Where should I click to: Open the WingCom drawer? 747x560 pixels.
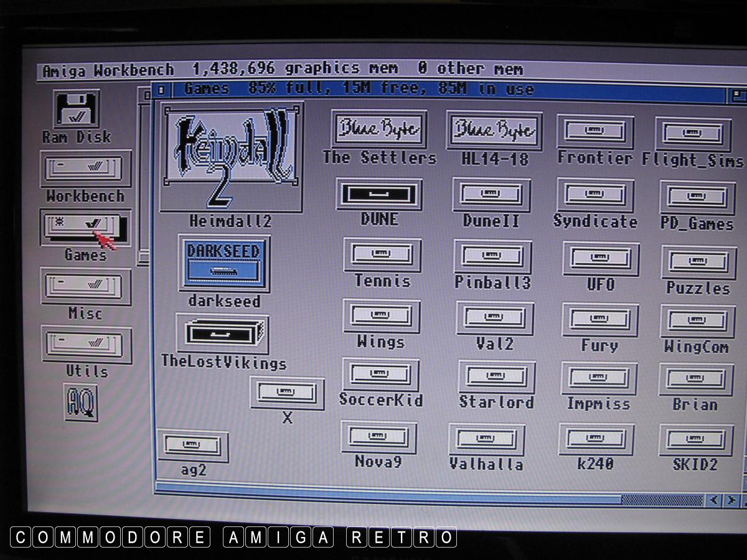pyautogui.click(x=697, y=320)
